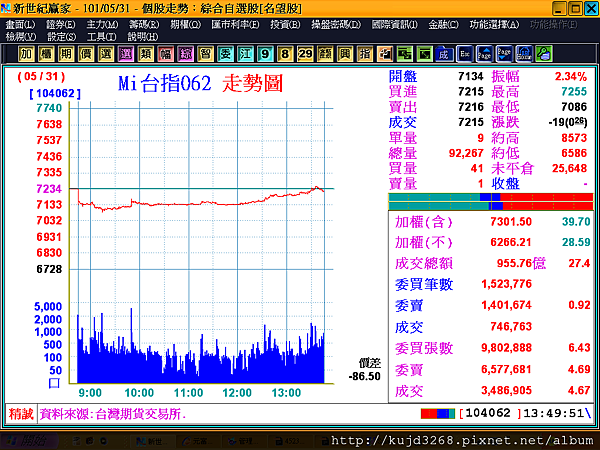Viewport: 600px width, 450px height.
Task: Click the 加 (weighted index) toolbar icon
Action: [26, 54]
